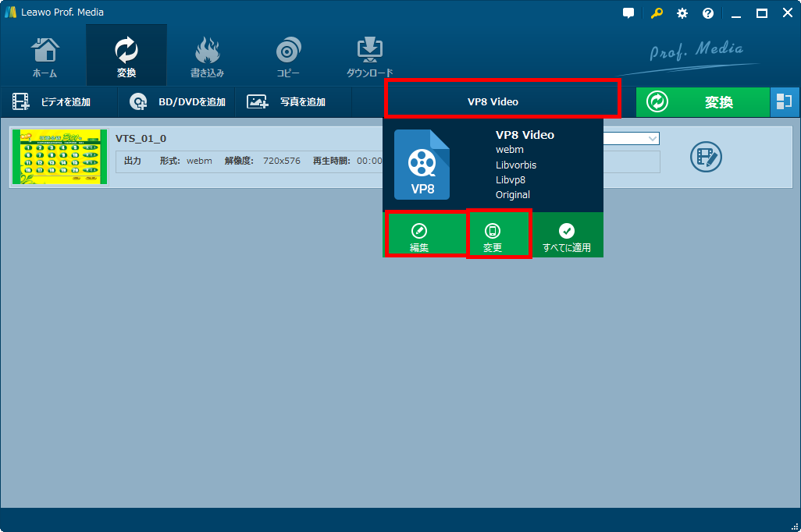801x532 pixels.
Task: Click すべてに適用 apply to all
Action: [x=567, y=236]
